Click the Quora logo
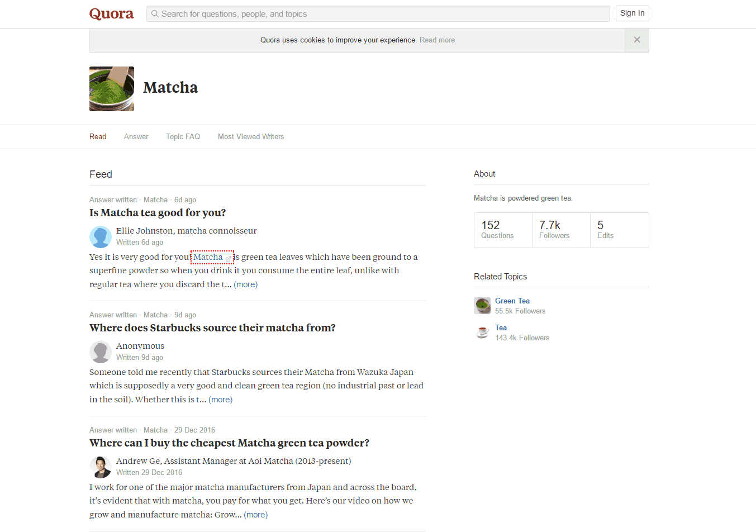The height and width of the screenshot is (532, 756). [111, 14]
